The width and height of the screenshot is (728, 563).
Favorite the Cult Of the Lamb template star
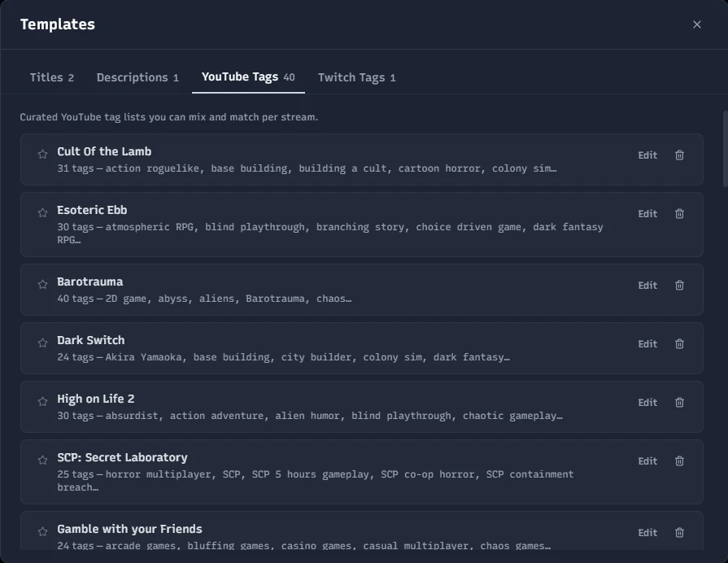43,155
